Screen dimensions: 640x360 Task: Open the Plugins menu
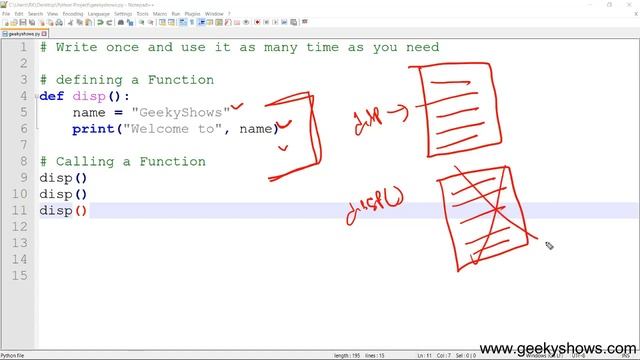[x=192, y=14]
